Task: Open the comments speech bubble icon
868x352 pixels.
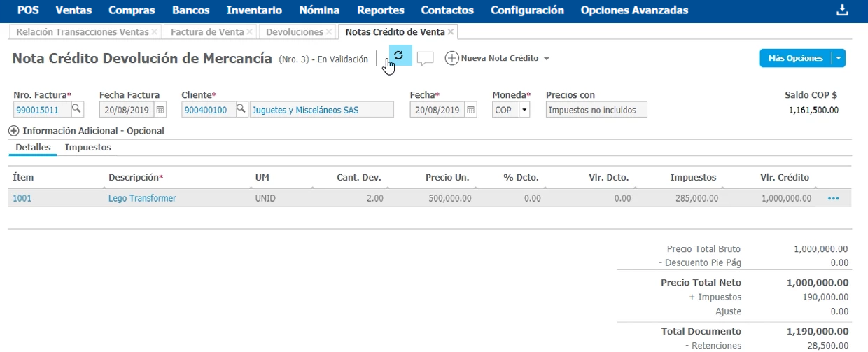Action: click(425, 59)
